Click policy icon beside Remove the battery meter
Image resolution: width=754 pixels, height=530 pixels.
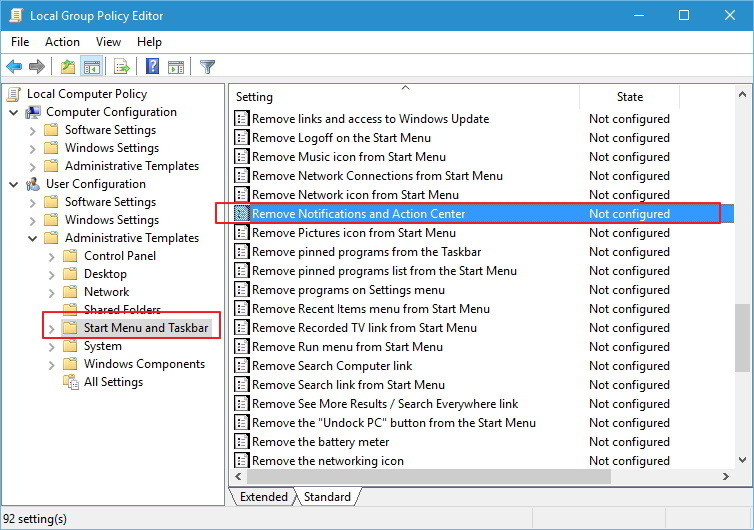pos(241,442)
